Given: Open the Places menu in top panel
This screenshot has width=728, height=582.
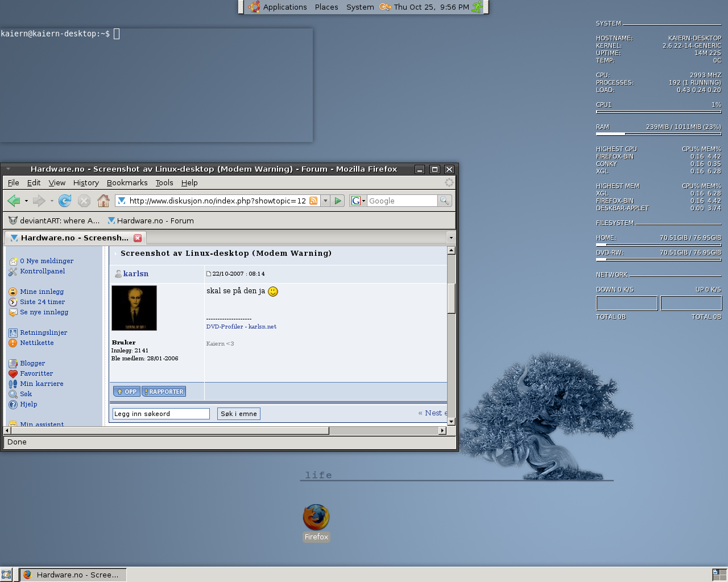Looking at the screenshot, I should [326, 7].
